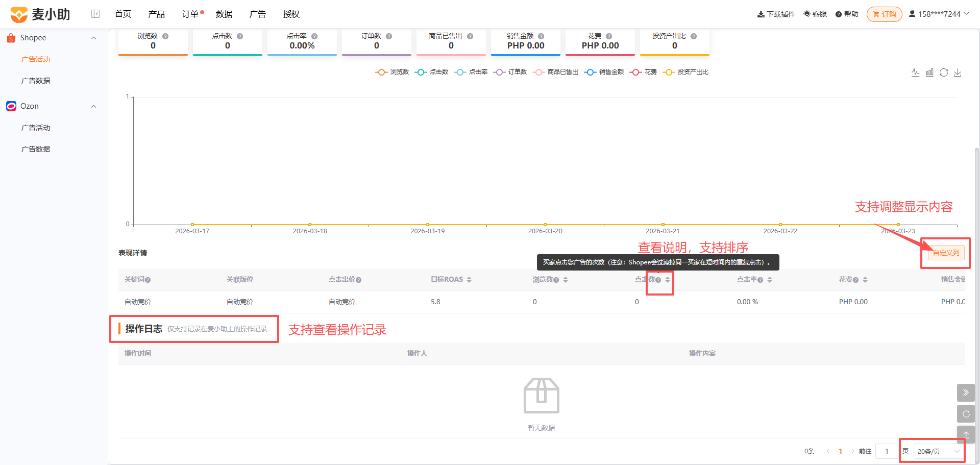This screenshot has width=980, height=465.
Task: Collapse the sidebar with the fold icon
Action: click(x=95, y=14)
